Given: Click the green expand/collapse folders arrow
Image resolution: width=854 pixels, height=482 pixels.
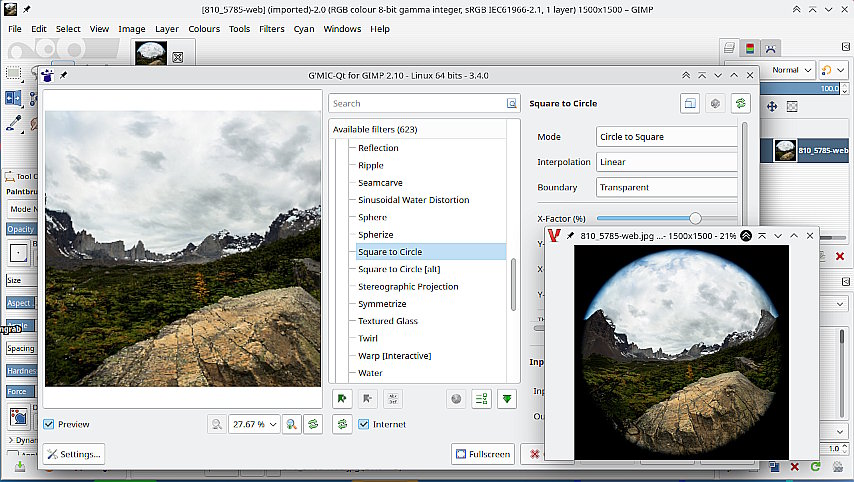Looking at the screenshot, I should (x=507, y=398).
